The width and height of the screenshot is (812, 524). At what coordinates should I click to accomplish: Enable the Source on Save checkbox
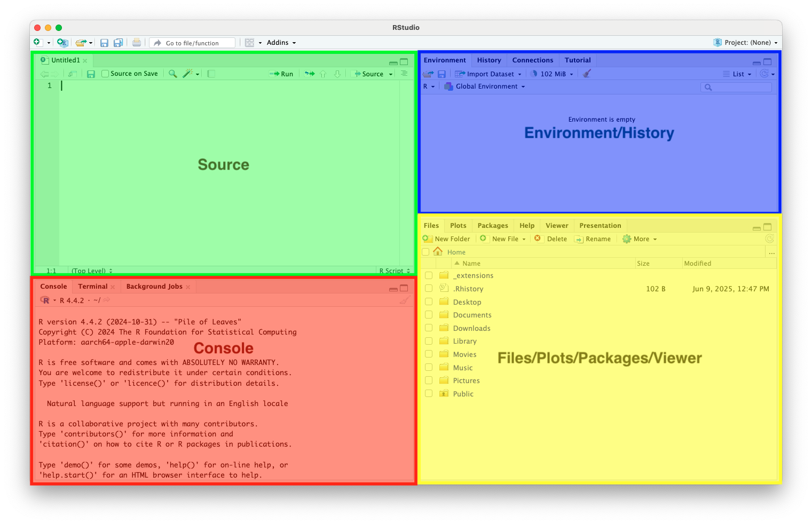[105, 74]
